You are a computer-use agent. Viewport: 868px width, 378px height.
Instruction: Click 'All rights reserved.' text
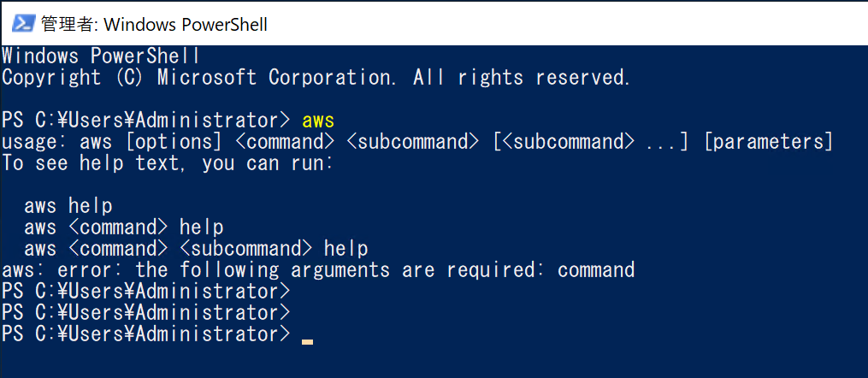[x=522, y=78]
